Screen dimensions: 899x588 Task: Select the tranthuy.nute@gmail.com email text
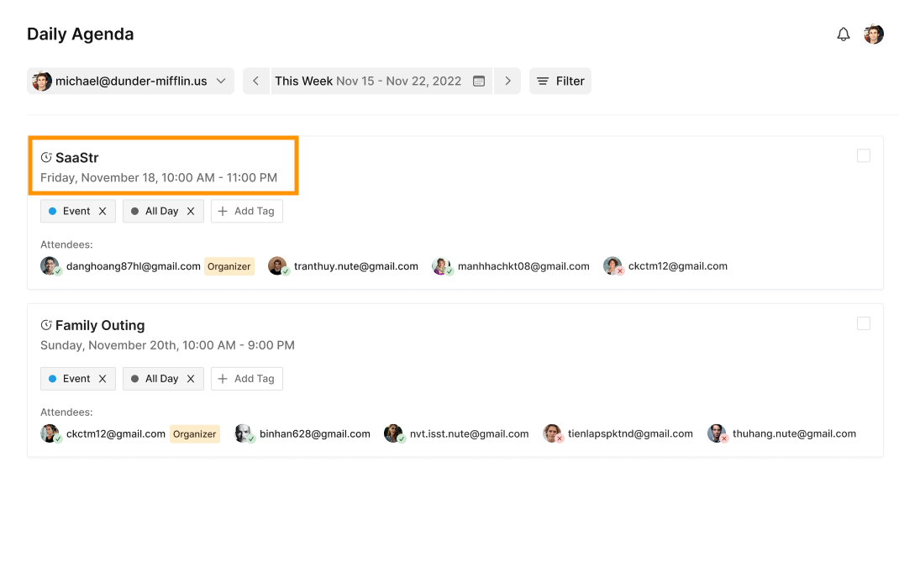(x=356, y=266)
